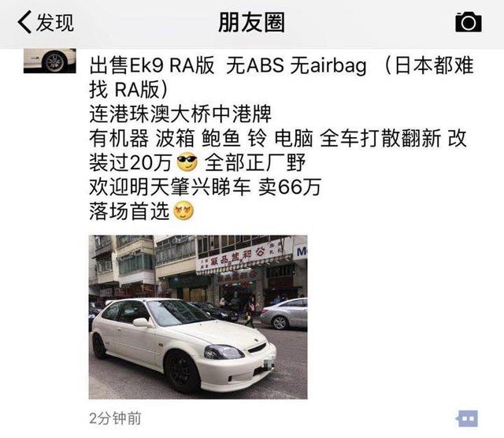The width and height of the screenshot is (504, 438).
Task: Tap the 2分钟前 timestamp
Action: 115,418
